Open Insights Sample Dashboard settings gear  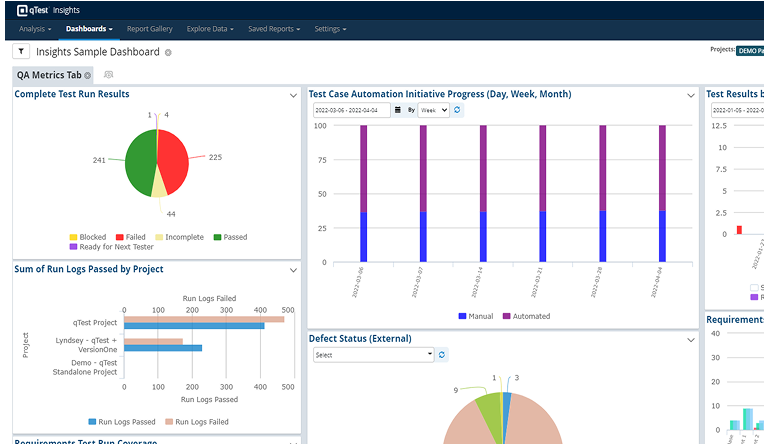click(168, 52)
